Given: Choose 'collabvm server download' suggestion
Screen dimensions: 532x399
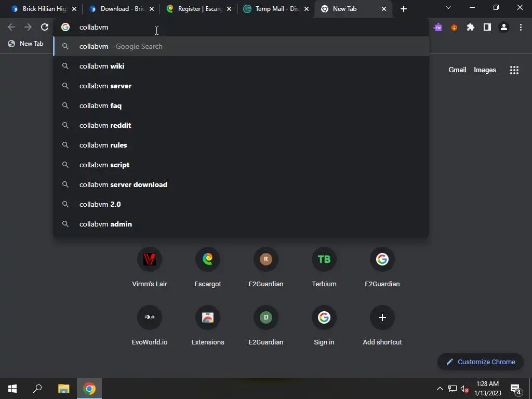Looking at the screenshot, I should click(241, 184).
